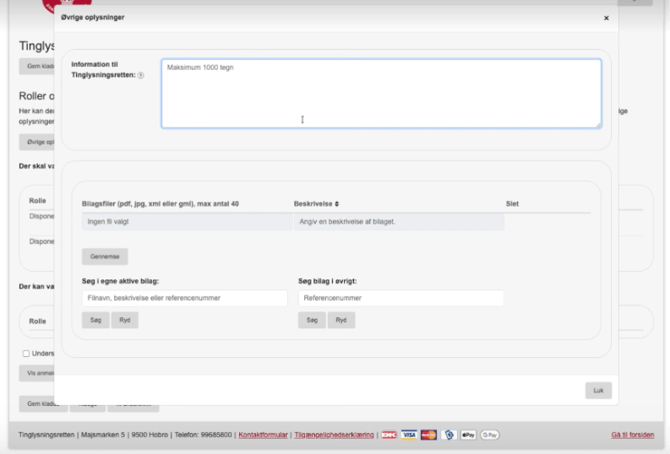
Task: Toggle the Underskriv checkbox behind the dialog
Action: click(x=26, y=353)
